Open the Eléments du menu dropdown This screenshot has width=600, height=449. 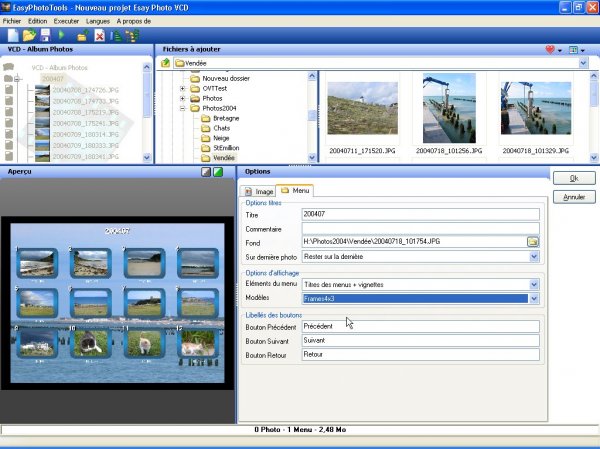coord(533,284)
